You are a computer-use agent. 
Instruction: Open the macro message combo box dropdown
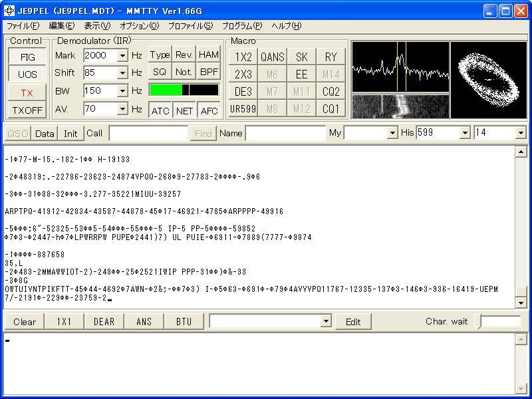click(326, 321)
